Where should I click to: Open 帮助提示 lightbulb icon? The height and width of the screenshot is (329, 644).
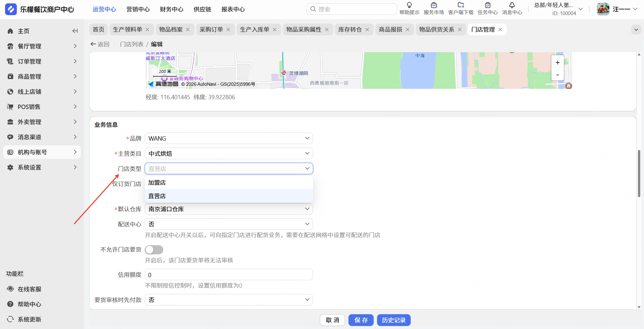[409, 5]
